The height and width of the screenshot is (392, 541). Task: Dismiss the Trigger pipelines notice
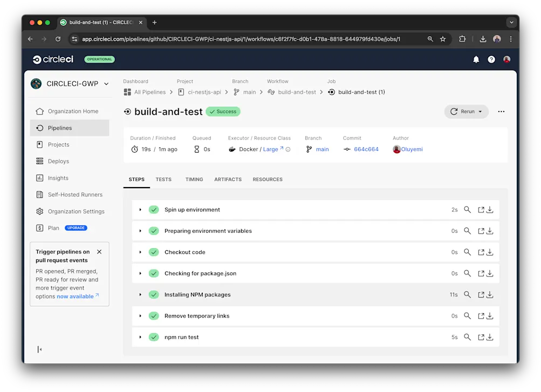99,252
